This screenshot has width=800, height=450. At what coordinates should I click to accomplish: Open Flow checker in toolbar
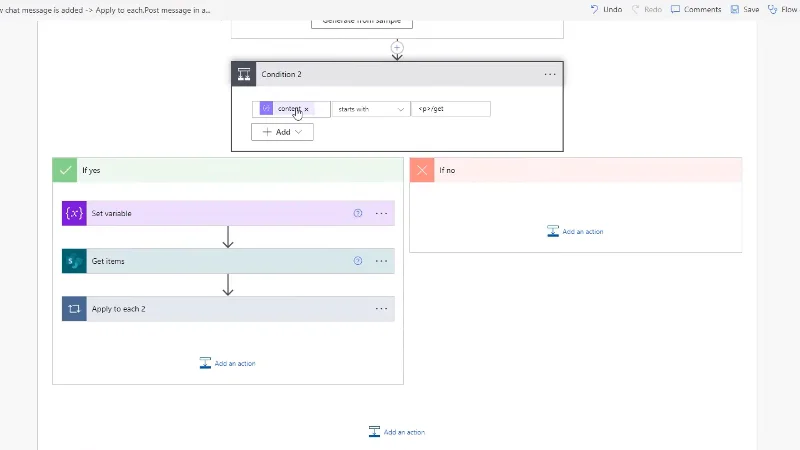click(783, 9)
